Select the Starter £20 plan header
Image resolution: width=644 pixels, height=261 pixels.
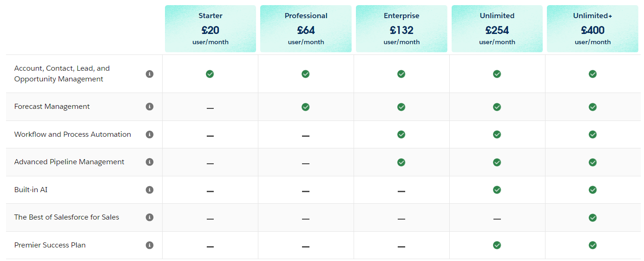[x=210, y=29]
